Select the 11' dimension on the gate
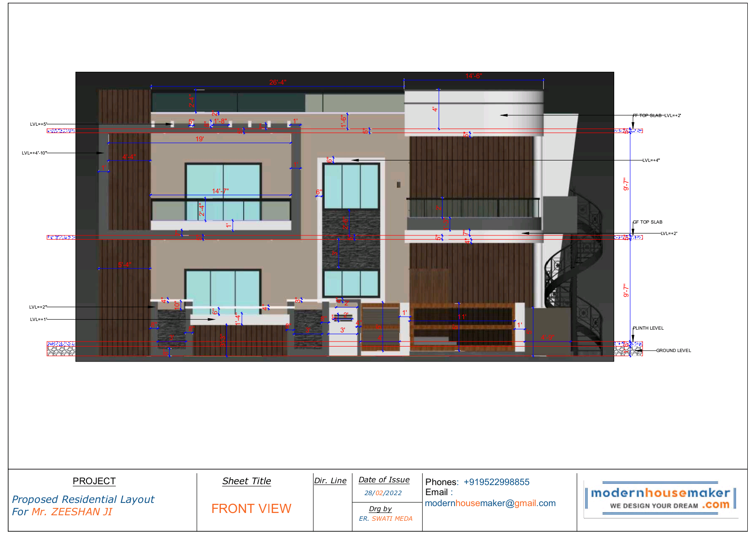Screen dimensions: 756x534 (x=462, y=317)
